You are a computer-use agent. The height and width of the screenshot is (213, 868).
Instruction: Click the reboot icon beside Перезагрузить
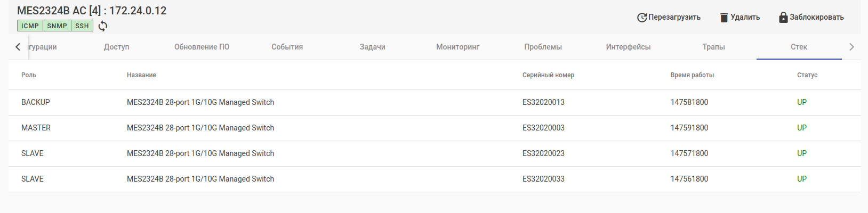point(642,18)
